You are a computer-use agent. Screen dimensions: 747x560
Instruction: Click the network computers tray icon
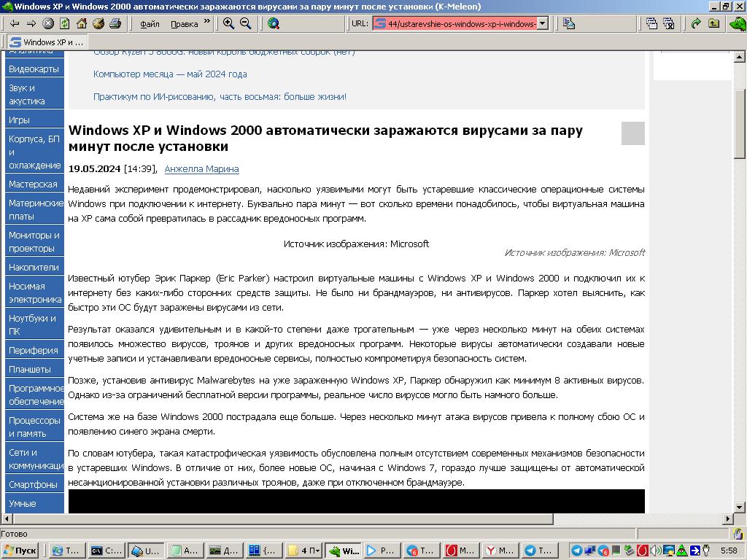(x=590, y=551)
